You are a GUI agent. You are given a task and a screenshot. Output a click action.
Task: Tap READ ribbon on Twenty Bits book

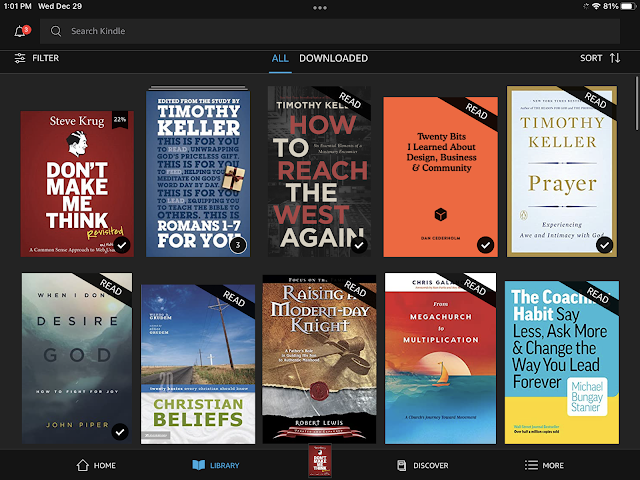pos(476,111)
